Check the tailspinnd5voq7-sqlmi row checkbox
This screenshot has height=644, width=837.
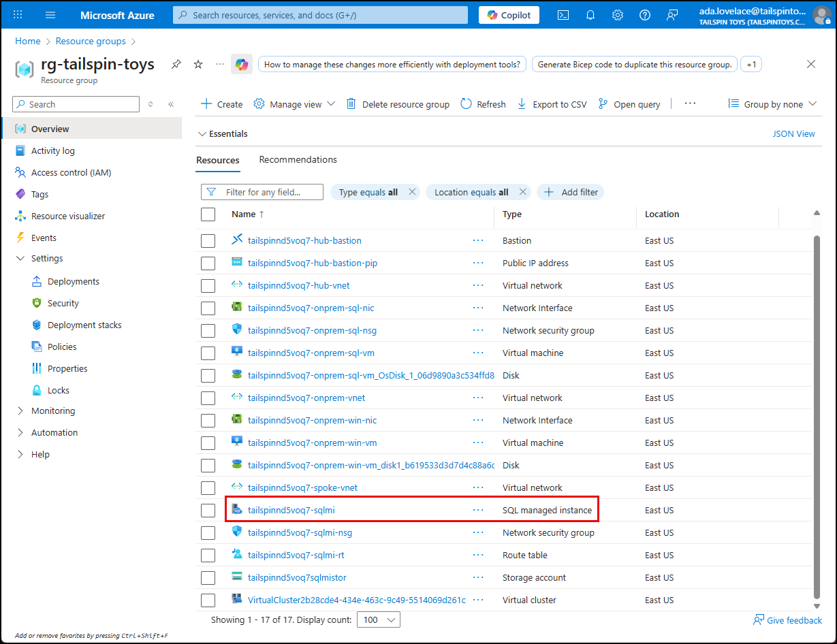pos(208,510)
